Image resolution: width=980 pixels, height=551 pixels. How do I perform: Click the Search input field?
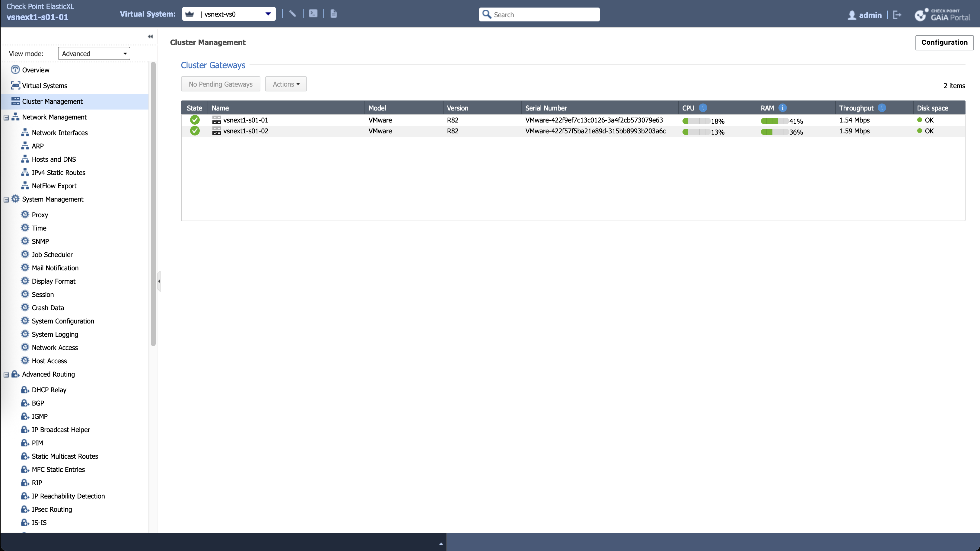[544, 14]
